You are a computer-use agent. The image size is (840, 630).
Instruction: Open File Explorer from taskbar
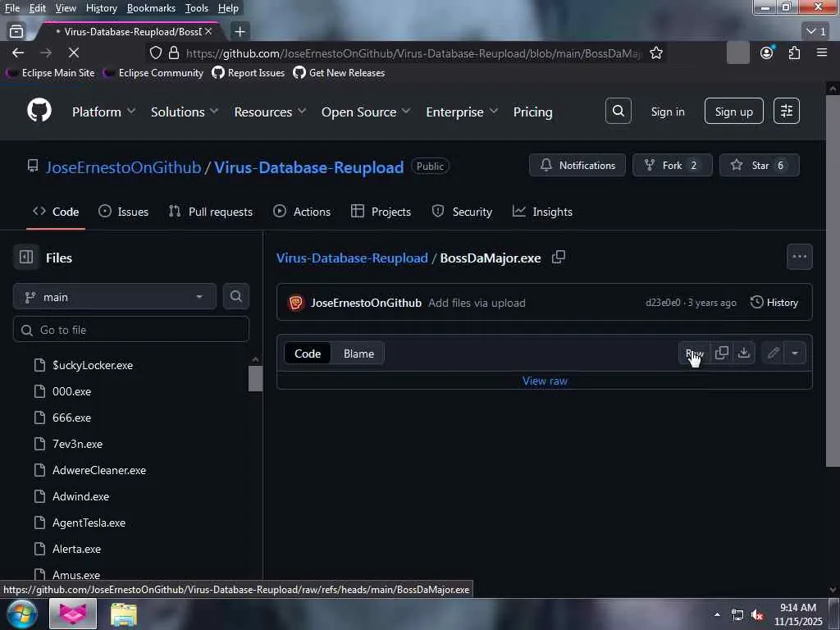124,614
